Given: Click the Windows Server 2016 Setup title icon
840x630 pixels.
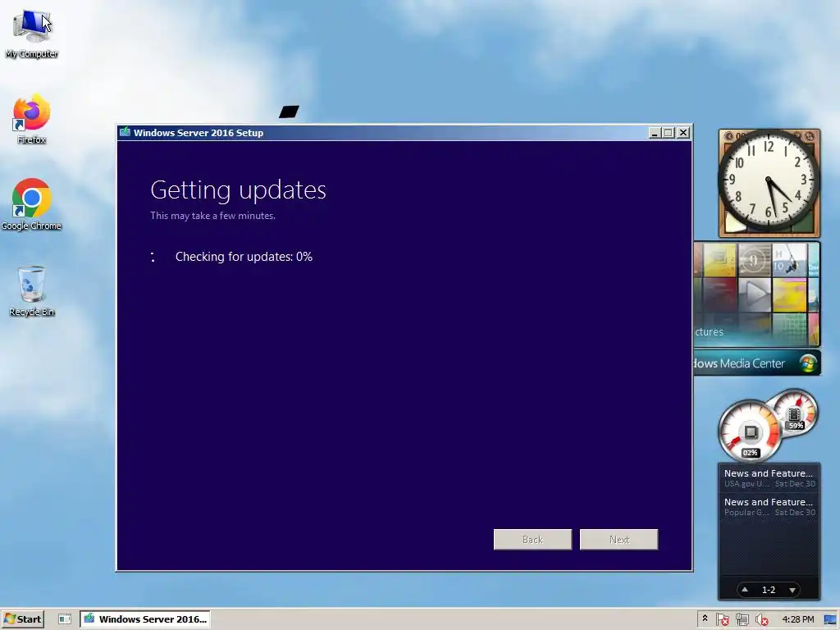Looking at the screenshot, I should (125, 132).
